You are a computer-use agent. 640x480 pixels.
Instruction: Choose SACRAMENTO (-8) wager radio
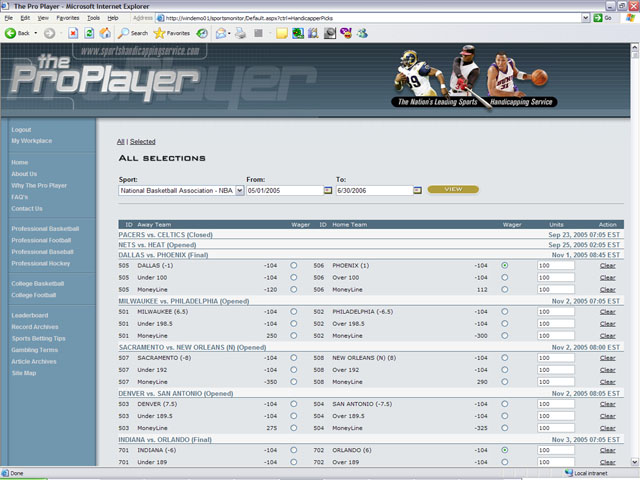293,358
